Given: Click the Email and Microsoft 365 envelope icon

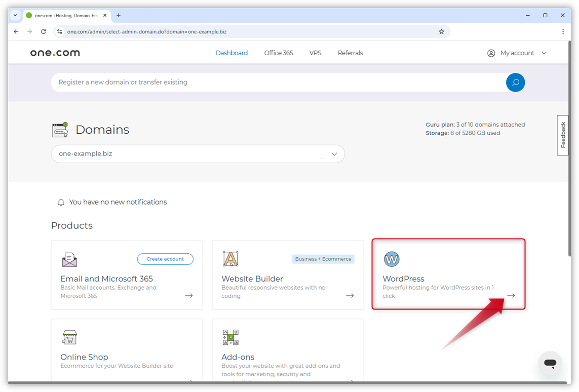Looking at the screenshot, I should pos(69,259).
